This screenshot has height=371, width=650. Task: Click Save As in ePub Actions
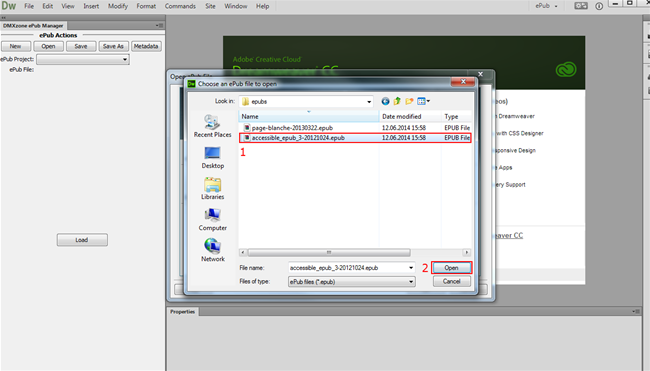(x=113, y=46)
